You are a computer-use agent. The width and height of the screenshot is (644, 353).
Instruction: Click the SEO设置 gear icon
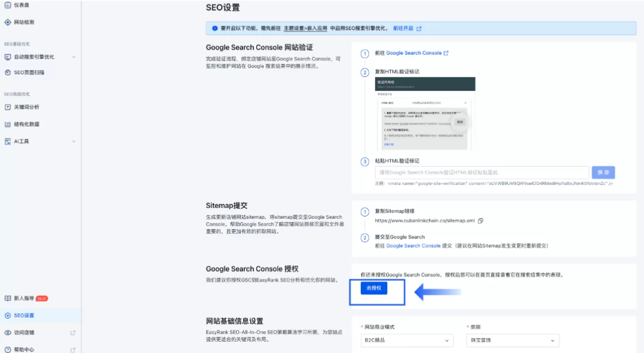point(7,316)
